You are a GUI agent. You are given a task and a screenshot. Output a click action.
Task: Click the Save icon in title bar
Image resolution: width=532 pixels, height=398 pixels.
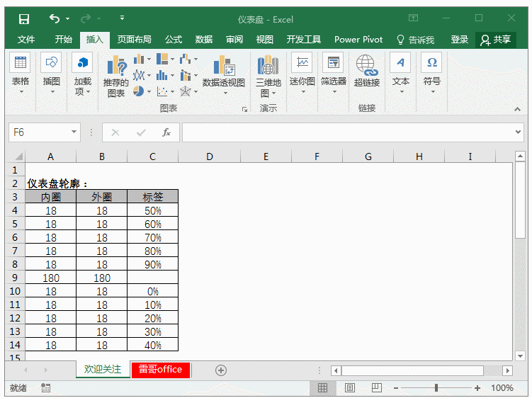(24, 19)
